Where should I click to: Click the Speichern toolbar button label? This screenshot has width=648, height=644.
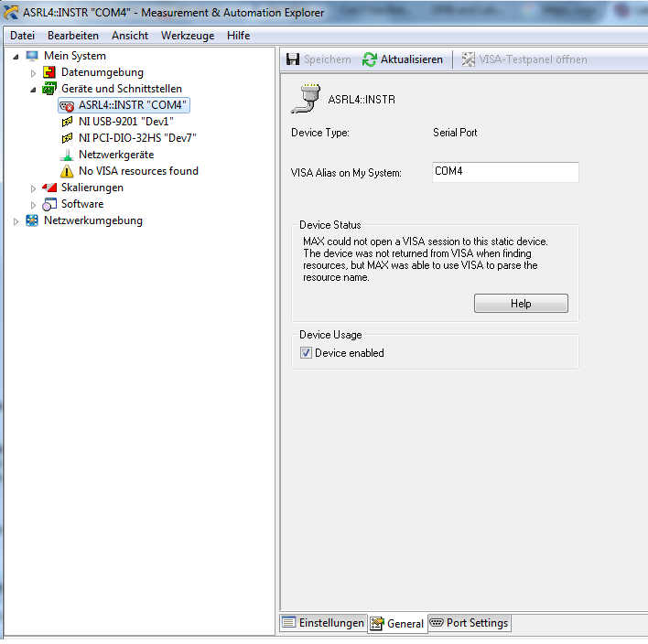pos(328,59)
